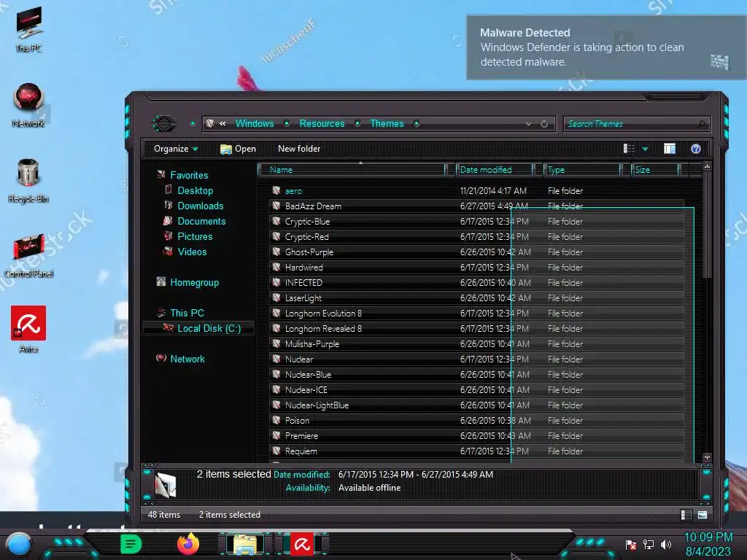The image size is (747, 560).
Task: Click the file list scroll down arrow
Action: click(x=707, y=457)
